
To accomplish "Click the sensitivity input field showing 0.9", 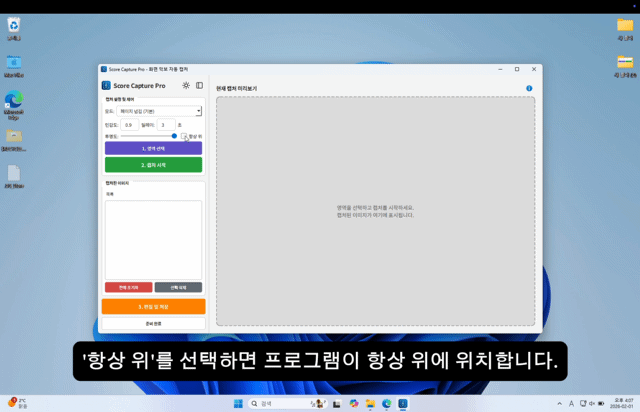I will coord(129,125).
